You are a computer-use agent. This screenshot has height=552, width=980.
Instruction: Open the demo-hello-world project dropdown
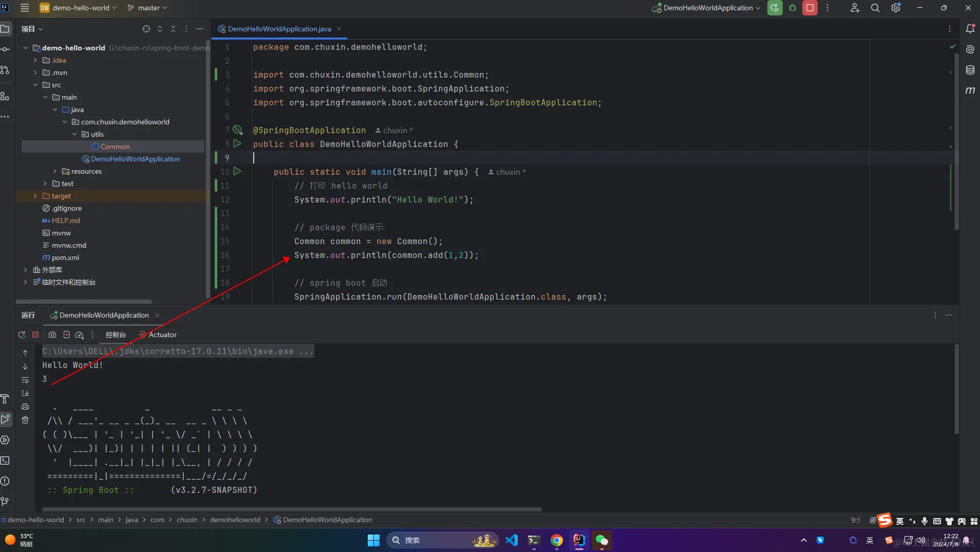[x=79, y=8]
